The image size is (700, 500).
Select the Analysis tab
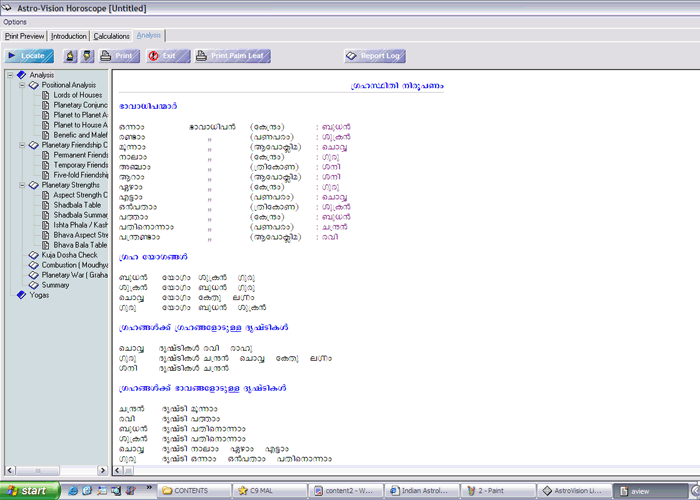(x=149, y=35)
